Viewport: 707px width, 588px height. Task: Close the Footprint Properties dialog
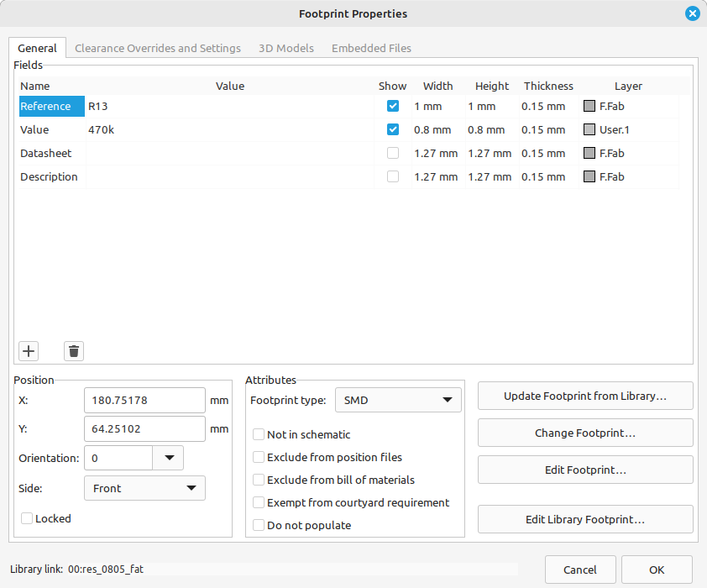click(x=692, y=13)
